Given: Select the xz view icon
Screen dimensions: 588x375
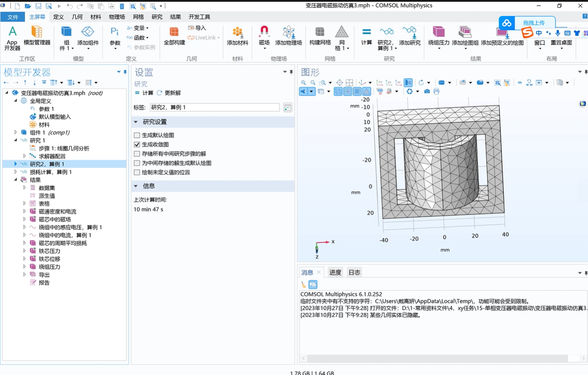Looking at the screenshot, I should coord(398,82).
